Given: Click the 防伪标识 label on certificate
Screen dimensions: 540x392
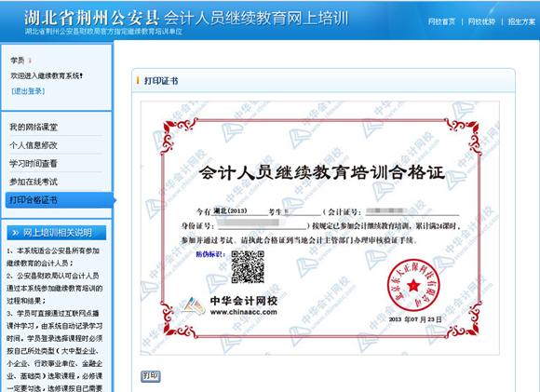Looking at the screenshot, I should (x=210, y=254).
